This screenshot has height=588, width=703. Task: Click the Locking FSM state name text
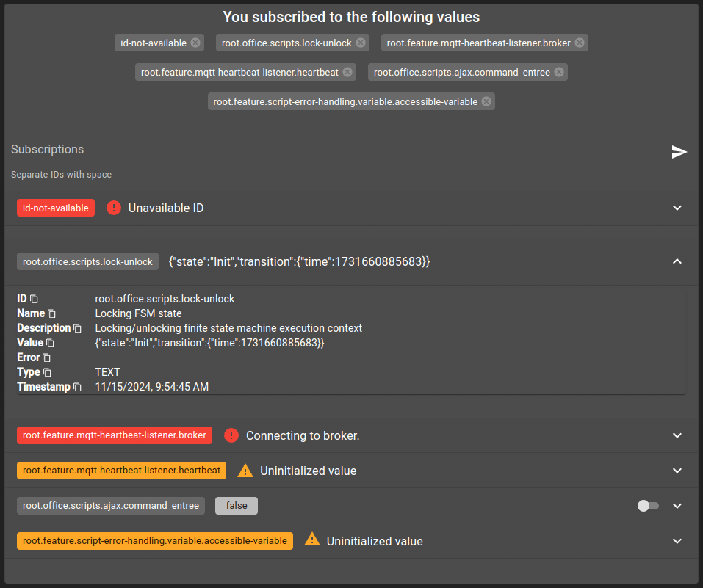click(138, 313)
